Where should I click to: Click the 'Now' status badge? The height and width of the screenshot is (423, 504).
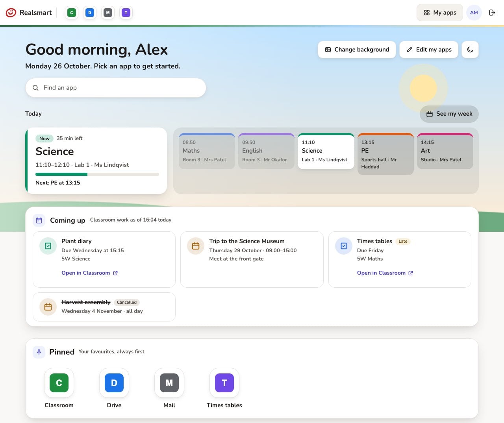coord(44,139)
